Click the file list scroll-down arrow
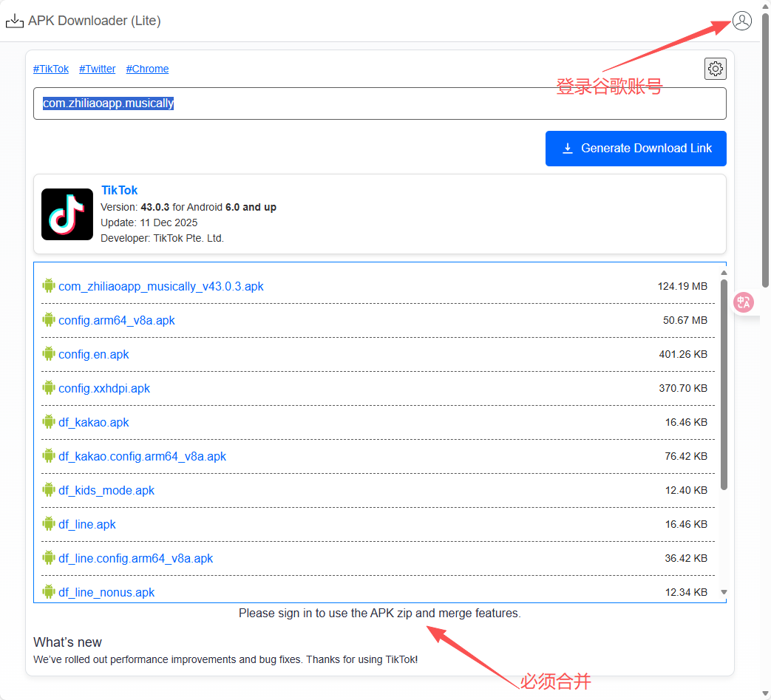Viewport: 771px width, 700px height. tap(724, 592)
